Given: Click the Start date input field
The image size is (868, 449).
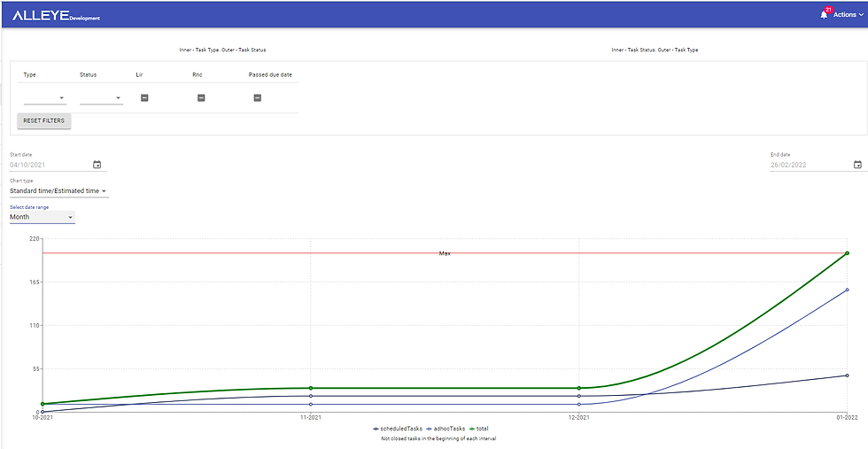Looking at the screenshot, I should point(50,165).
